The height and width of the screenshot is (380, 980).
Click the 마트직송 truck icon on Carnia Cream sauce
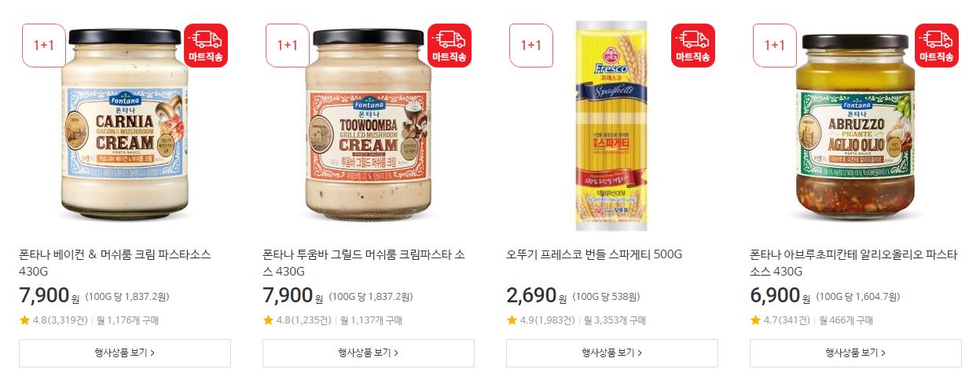point(206,46)
